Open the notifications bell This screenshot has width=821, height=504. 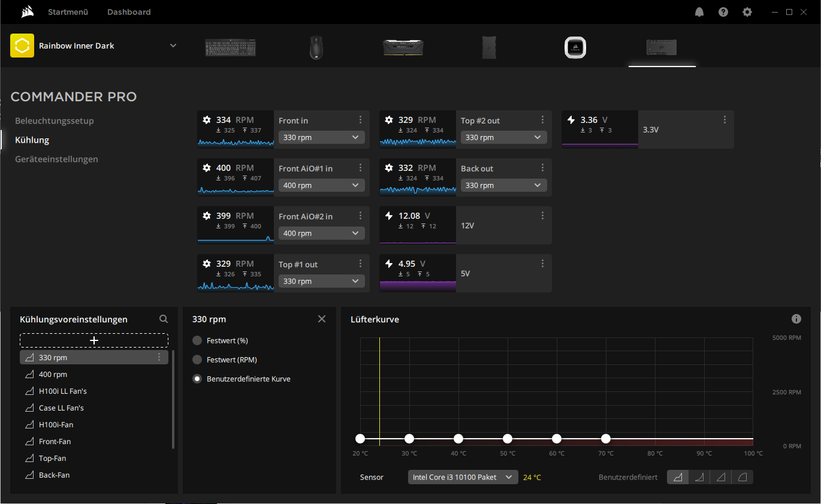pos(699,12)
